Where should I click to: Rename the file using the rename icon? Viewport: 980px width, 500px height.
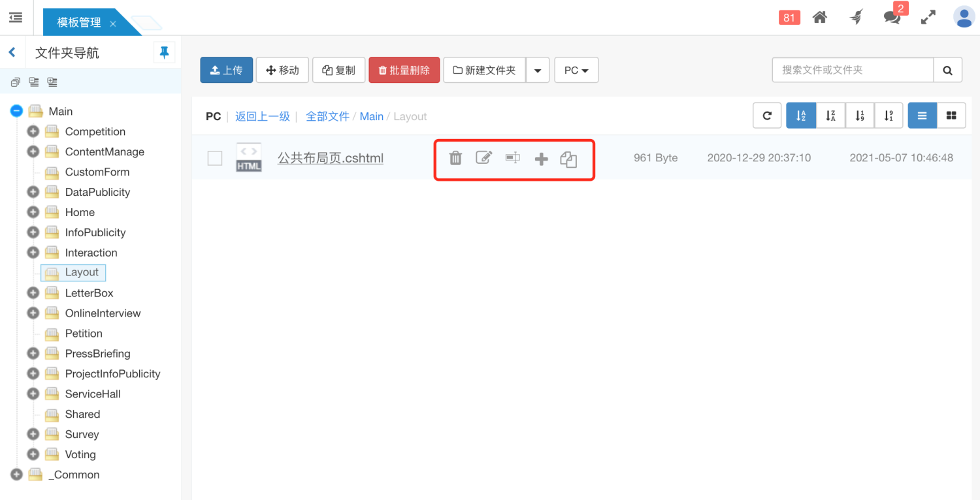coord(513,157)
